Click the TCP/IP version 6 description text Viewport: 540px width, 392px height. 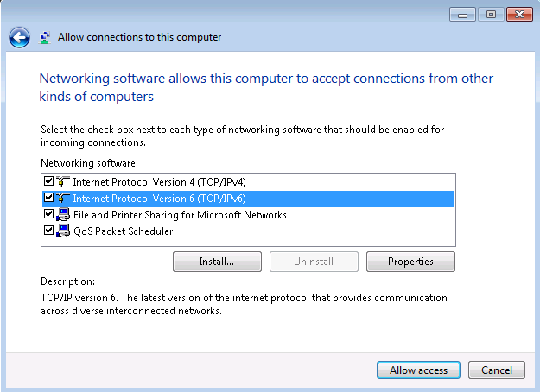pyautogui.click(x=244, y=304)
